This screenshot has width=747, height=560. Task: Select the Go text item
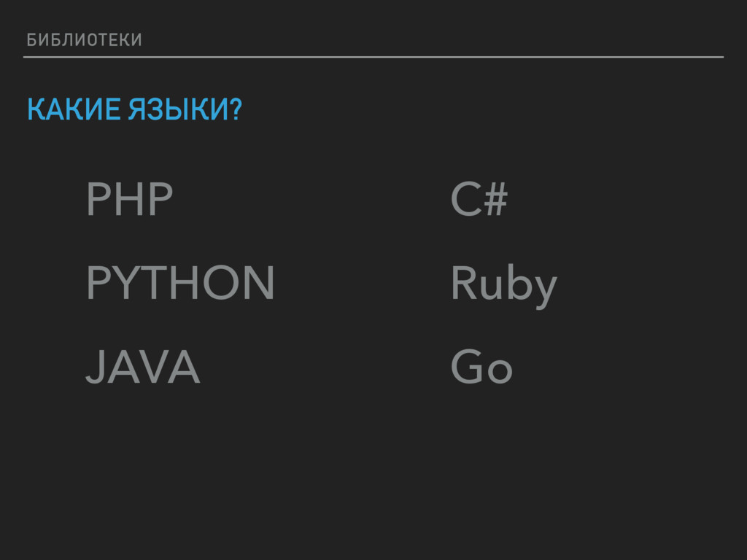point(481,366)
